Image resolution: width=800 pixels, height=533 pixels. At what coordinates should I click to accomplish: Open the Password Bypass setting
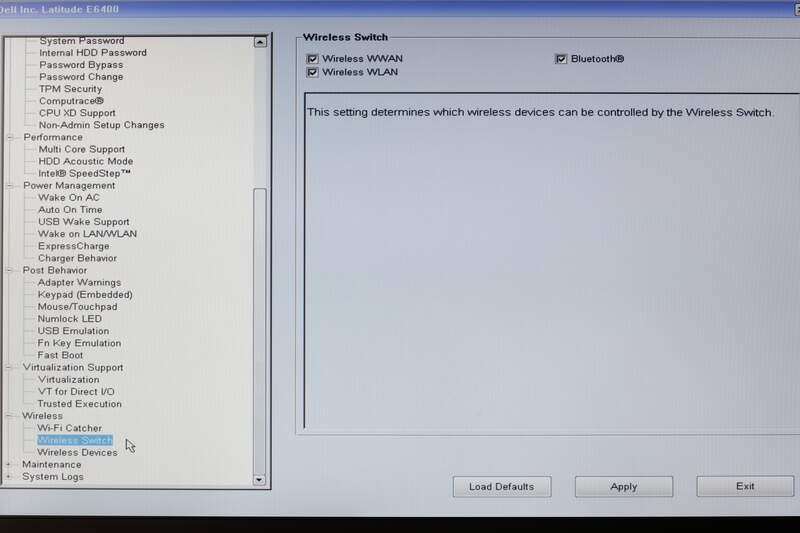pos(81,65)
